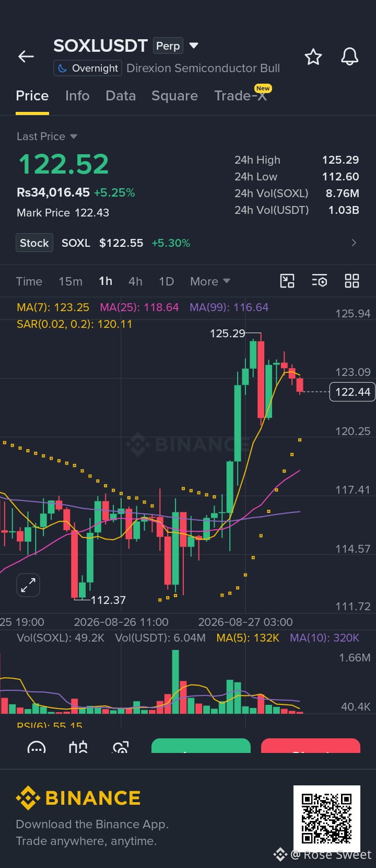Select the 1h chart interval
376x868 pixels.
pyautogui.click(x=105, y=281)
